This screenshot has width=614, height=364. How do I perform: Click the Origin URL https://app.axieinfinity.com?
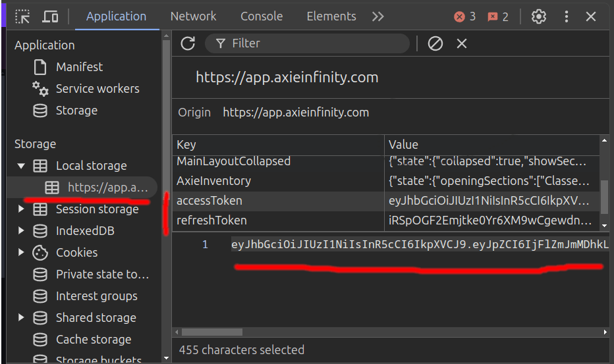coord(296,113)
